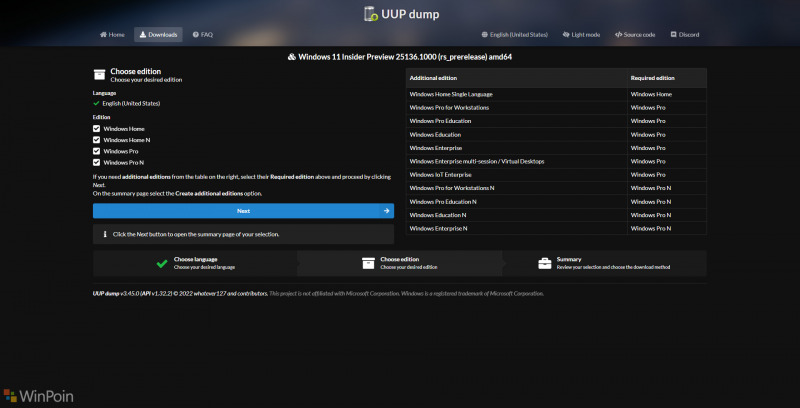Click the blue Next button
Image resolution: width=800 pixels, height=408 pixels.
point(243,211)
